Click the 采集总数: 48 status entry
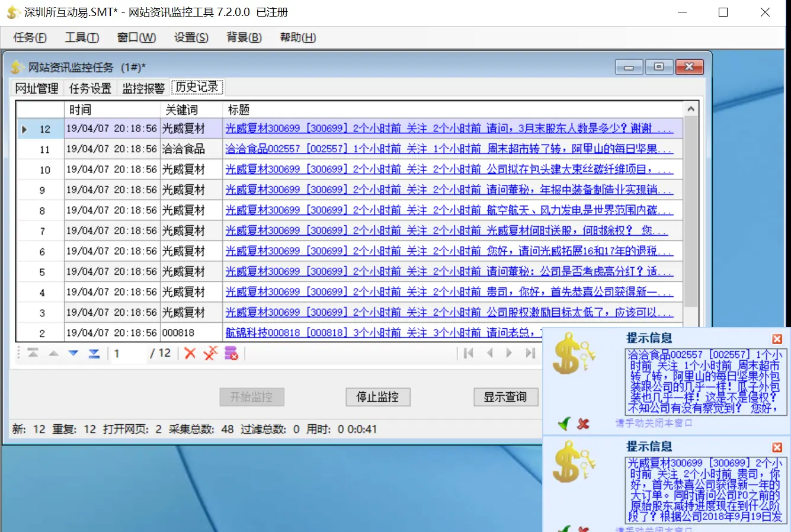The height and width of the screenshot is (532, 791). (x=201, y=429)
